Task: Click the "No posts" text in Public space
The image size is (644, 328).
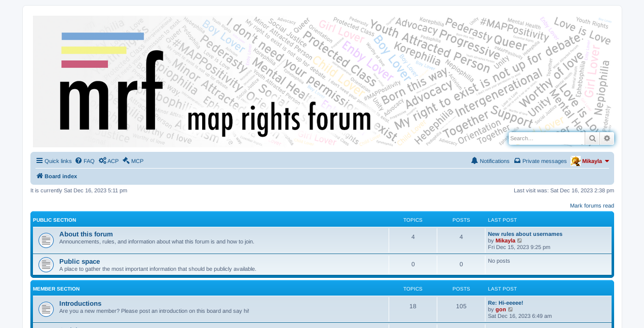Action: [x=499, y=261]
